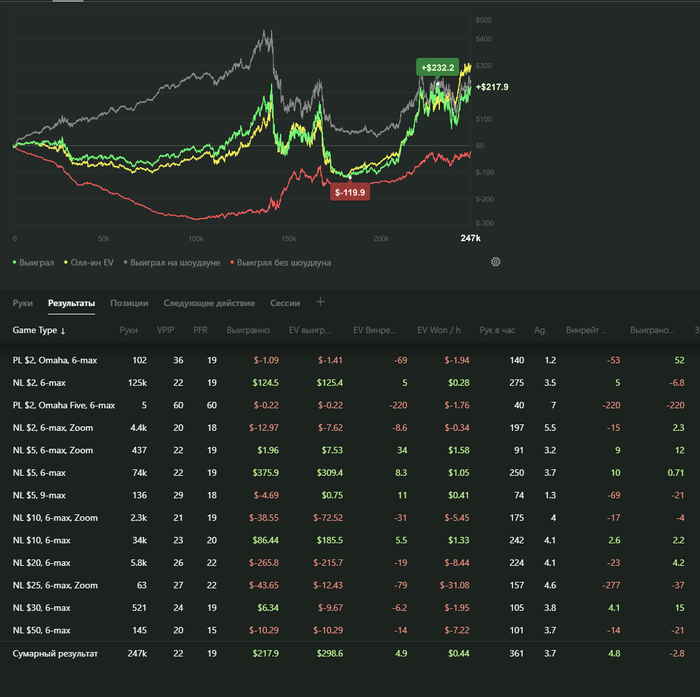This screenshot has width=700, height=697.
Task: Click the 247k hands axis label
Action: pyautogui.click(x=471, y=238)
